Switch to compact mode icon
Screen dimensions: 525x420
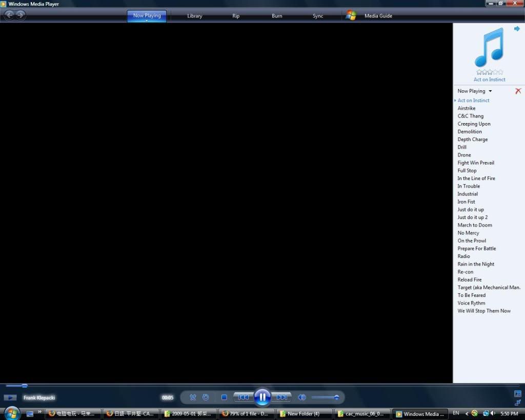point(518,402)
